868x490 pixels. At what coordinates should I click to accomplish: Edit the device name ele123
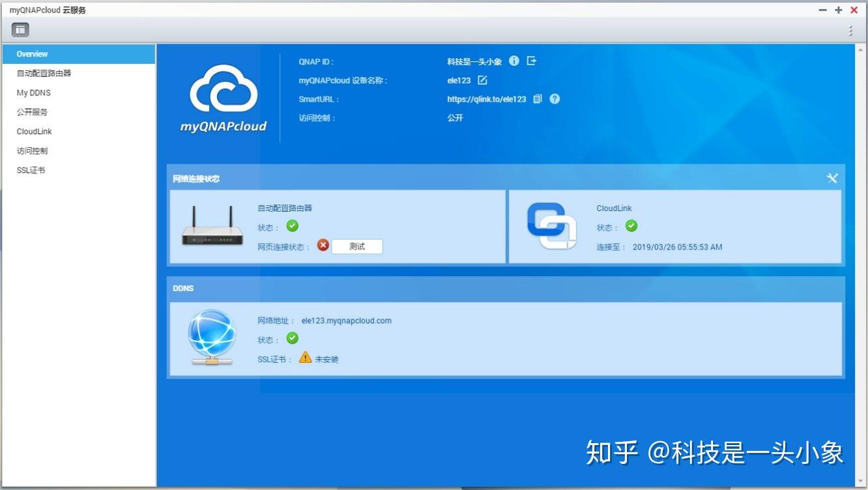[482, 80]
